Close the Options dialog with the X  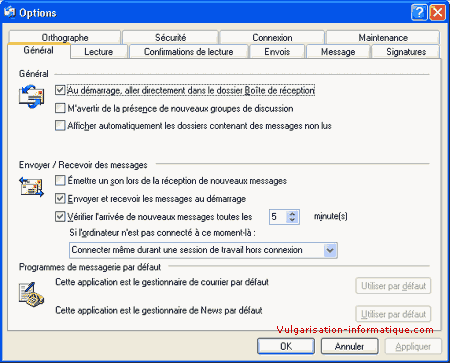438,13
